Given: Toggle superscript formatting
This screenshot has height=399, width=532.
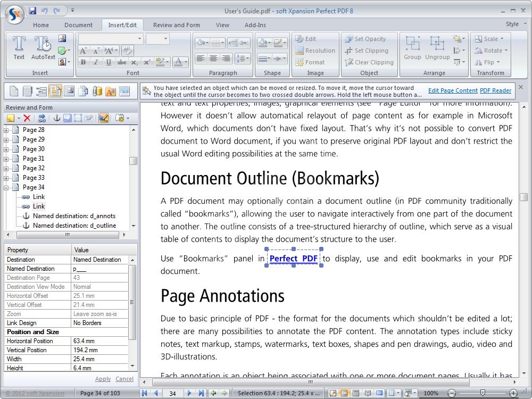Looking at the screenshot, I should tap(147, 62).
